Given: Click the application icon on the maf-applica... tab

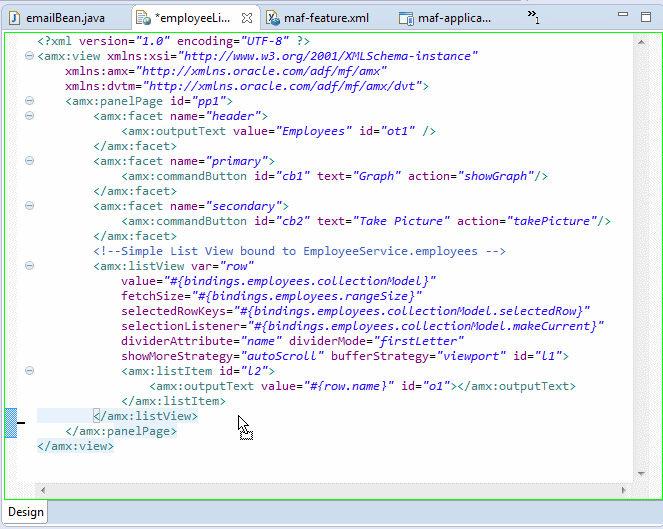Looking at the screenshot, I should [406, 19].
